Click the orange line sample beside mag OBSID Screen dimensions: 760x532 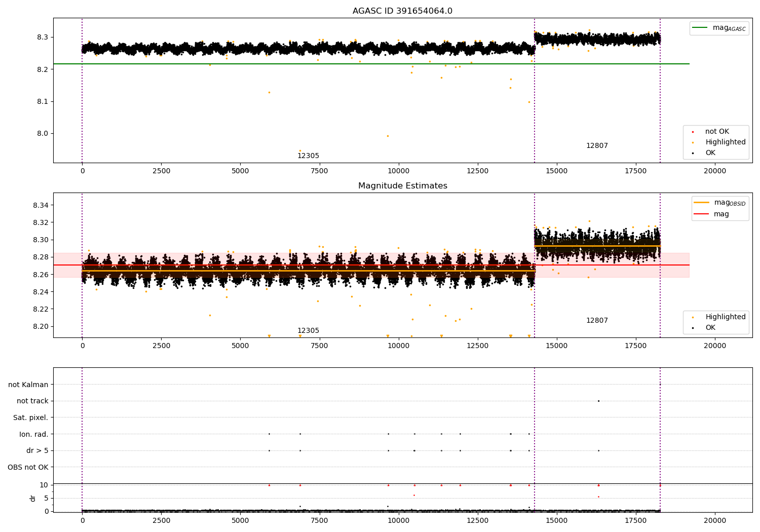(701, 203)
